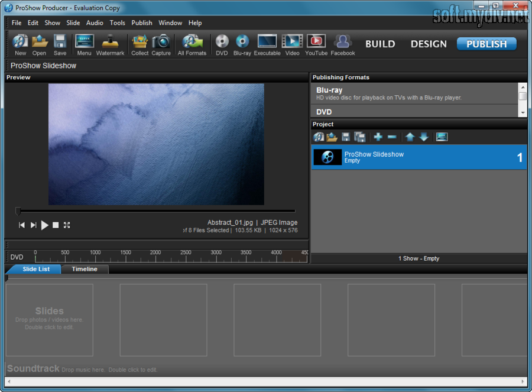Toggle full screen preview icon
The image size is (532, 392).
coord(67,225)
